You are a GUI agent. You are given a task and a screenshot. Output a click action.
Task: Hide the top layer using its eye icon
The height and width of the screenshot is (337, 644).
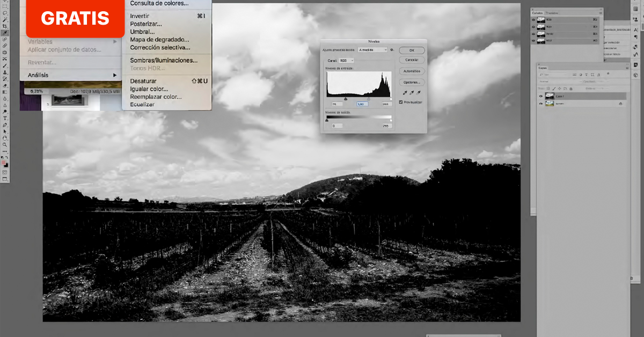[x=540, y=96]
